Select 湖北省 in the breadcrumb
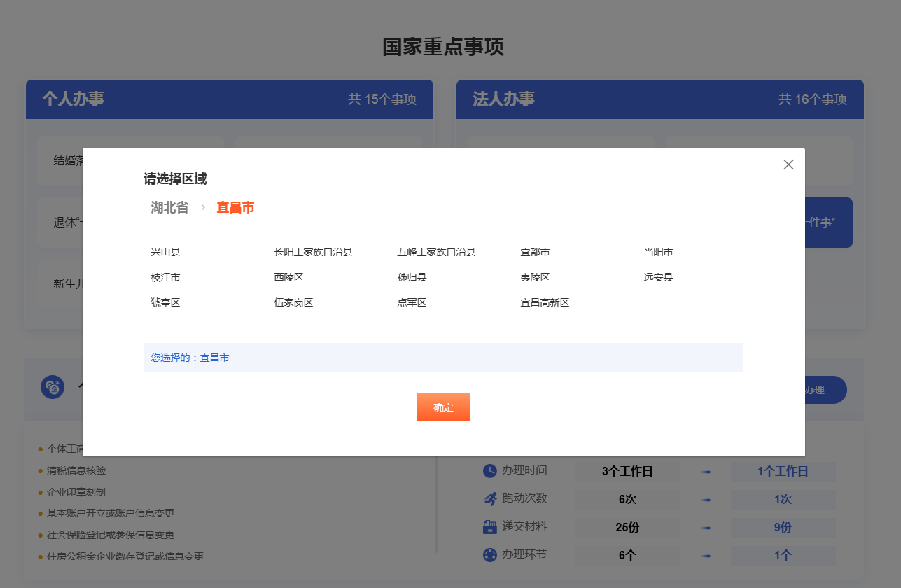Viewport: 901px width, 588px height. point(169,207)
